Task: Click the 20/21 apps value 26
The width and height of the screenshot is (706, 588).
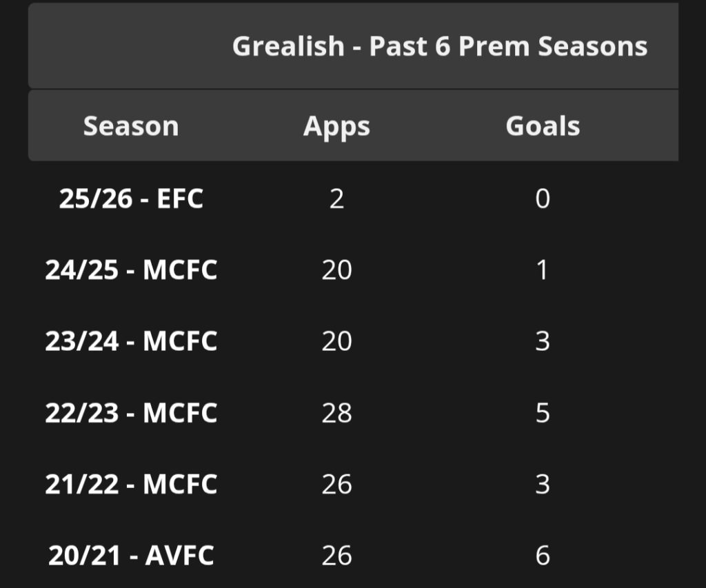Action: tap(336, 556)
